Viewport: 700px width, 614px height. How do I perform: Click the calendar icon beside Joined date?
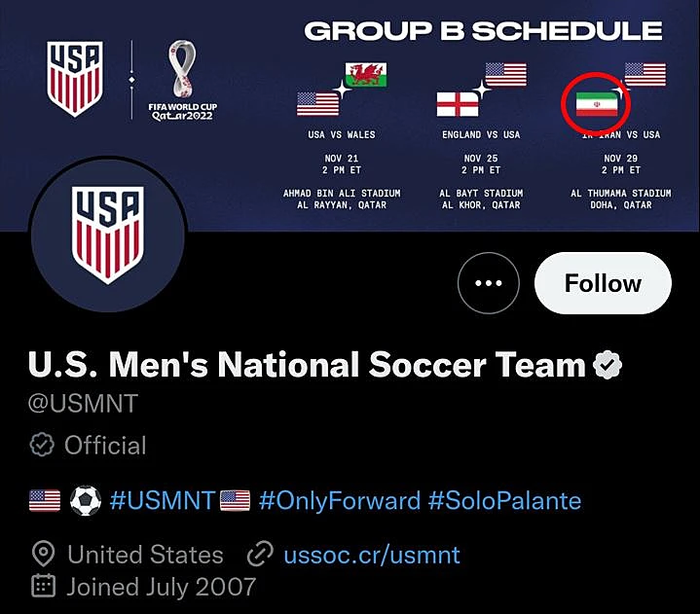pos(43,587)
